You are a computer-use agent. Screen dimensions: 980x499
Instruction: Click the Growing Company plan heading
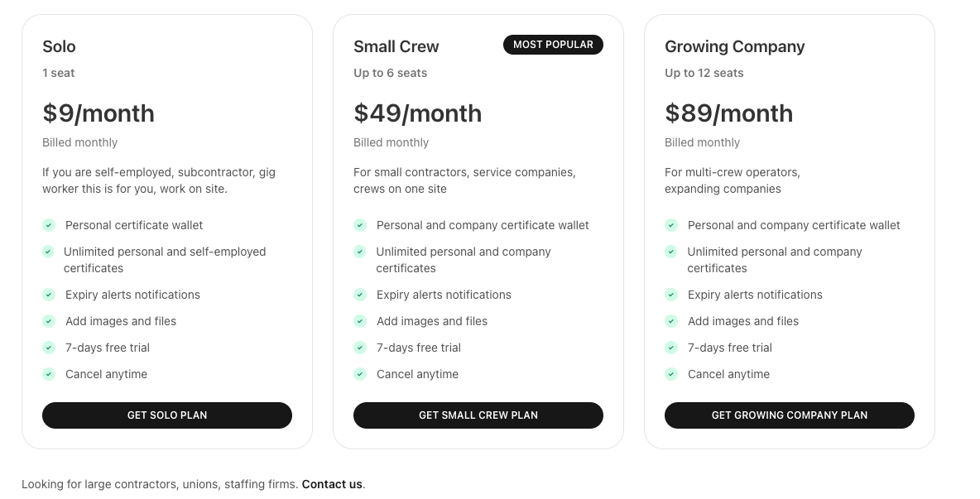pos(735,46)
